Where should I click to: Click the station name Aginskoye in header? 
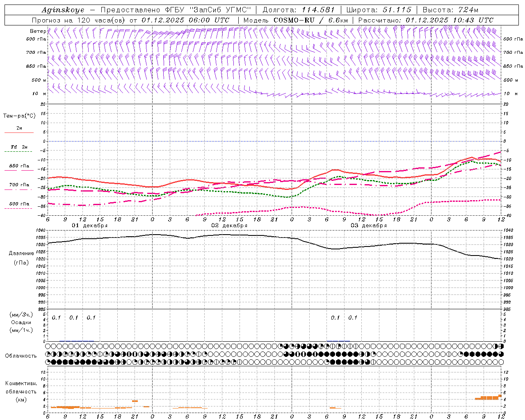pyautogui.click(x=63, y=10)
